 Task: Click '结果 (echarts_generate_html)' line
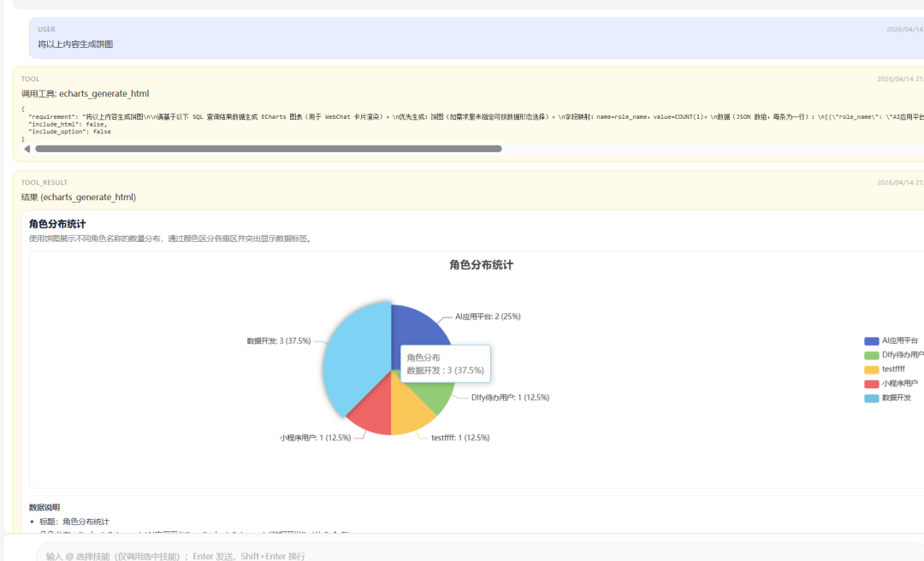point(79,198)
